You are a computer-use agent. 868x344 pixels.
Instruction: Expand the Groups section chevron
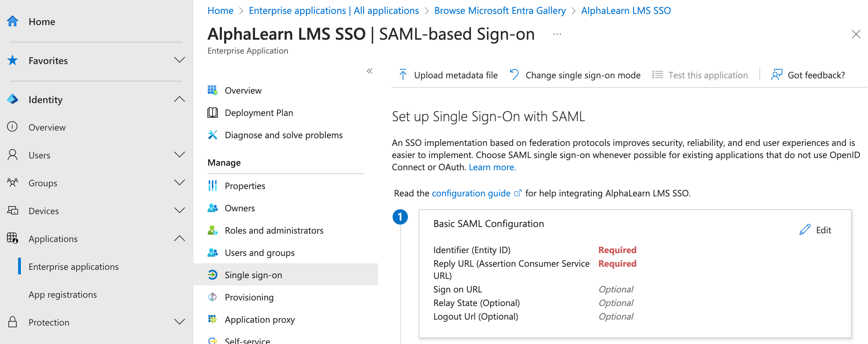[x=179, y=183]
